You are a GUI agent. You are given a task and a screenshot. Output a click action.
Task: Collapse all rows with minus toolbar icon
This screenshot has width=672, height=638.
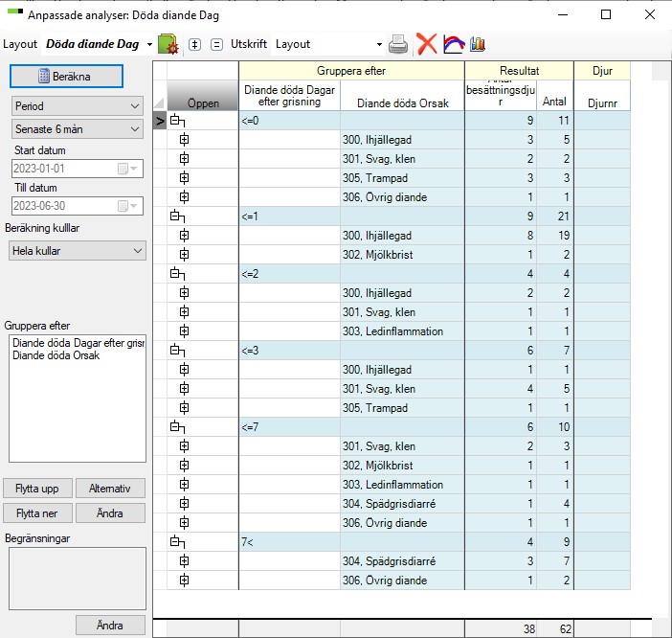coord(217,44)
